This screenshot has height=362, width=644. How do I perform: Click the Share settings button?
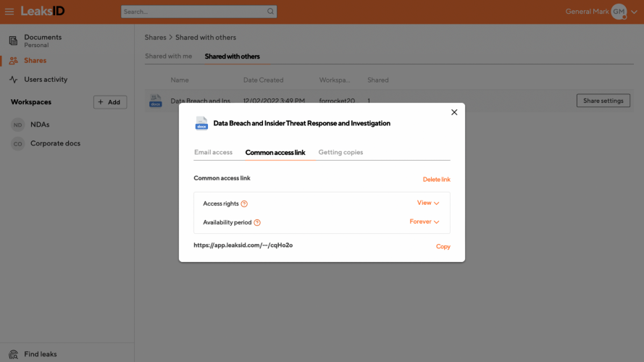603,101
